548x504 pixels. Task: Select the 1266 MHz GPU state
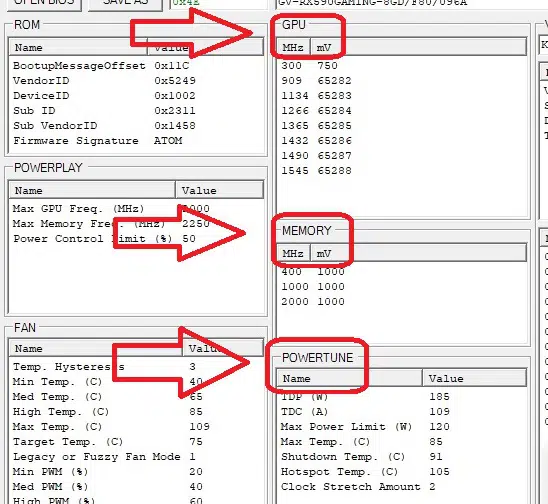(402, 111)
